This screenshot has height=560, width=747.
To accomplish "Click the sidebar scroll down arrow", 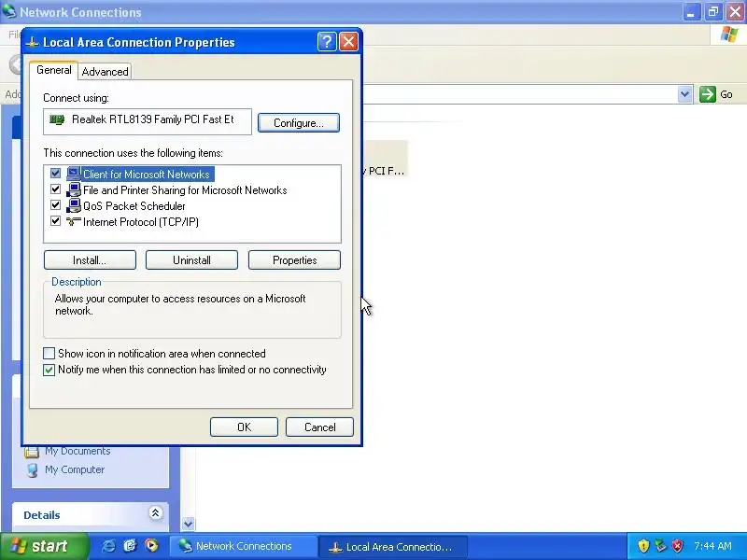I will click(x=189, y=525).
